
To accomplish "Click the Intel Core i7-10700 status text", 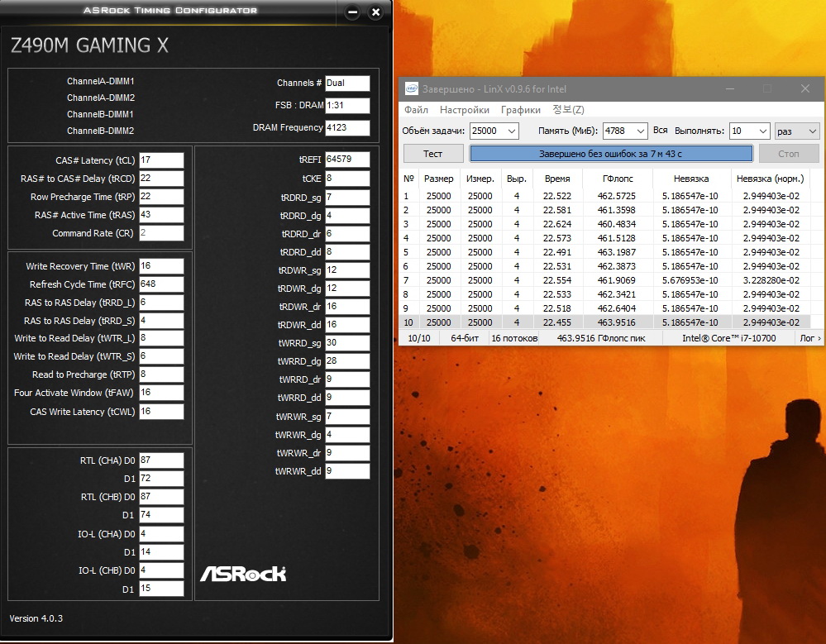I will click(x=729, y=338).
